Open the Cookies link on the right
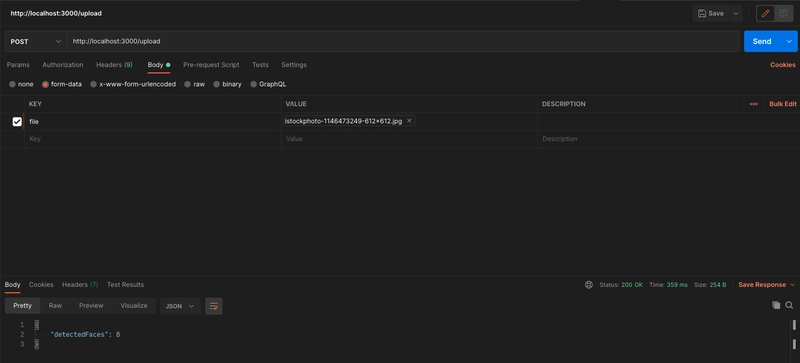This screenshot has width=800, height=363. click(783, 65)
